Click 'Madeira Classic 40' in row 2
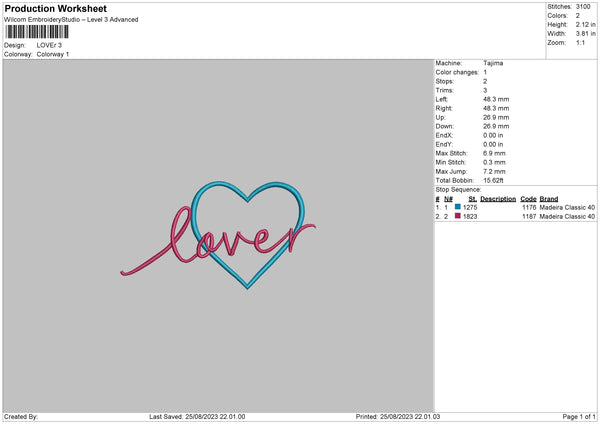600x424 pixels. [567, 217]
